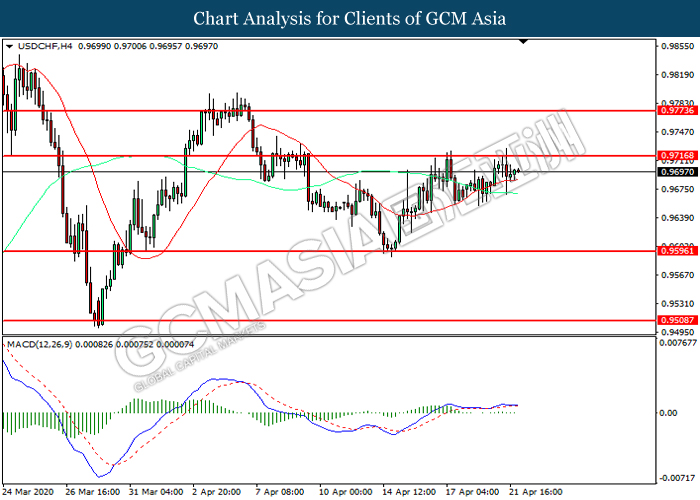Click the 2 Apr 20:00 date label

(x=217, y=492)
